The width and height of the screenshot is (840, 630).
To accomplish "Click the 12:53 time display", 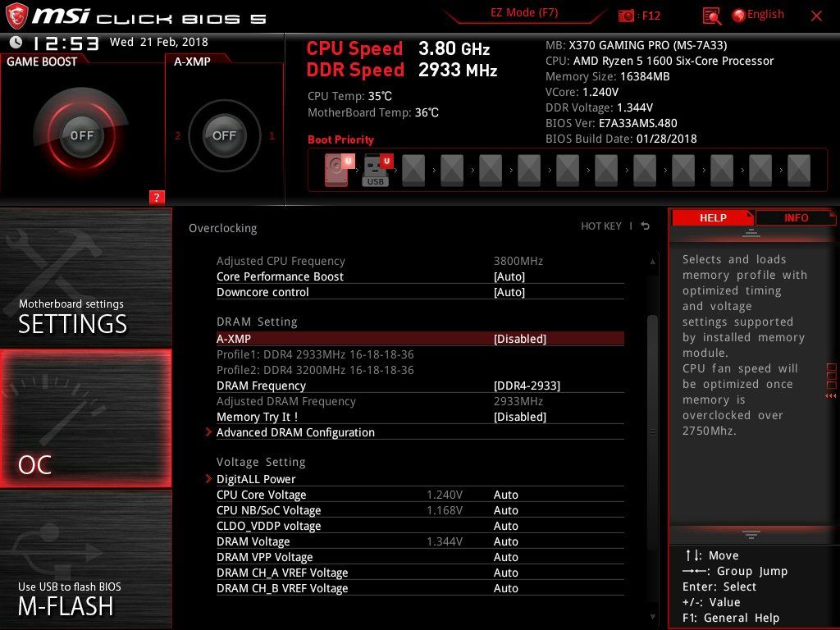I will [66, 43].
